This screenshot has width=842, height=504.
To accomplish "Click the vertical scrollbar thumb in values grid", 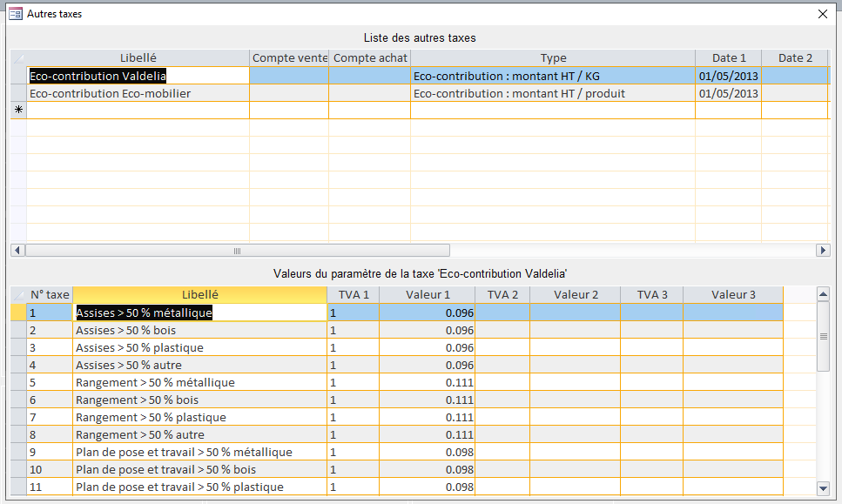I will 824,336.
